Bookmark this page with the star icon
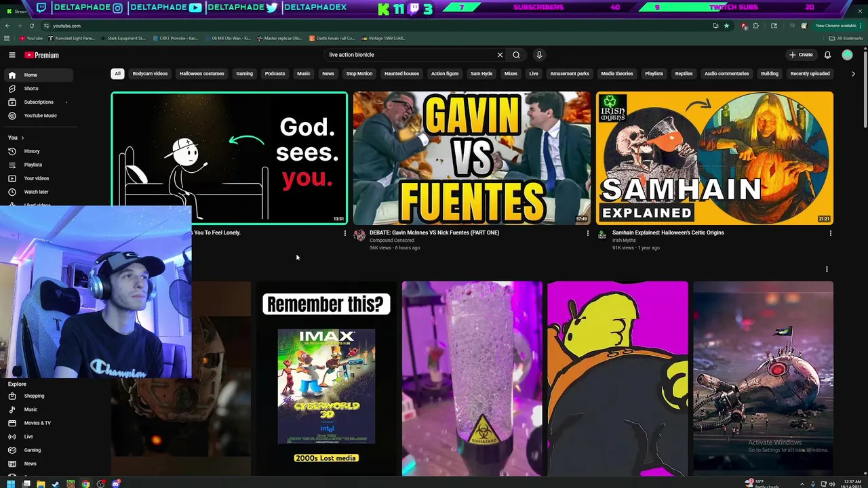 click(726, 26)
